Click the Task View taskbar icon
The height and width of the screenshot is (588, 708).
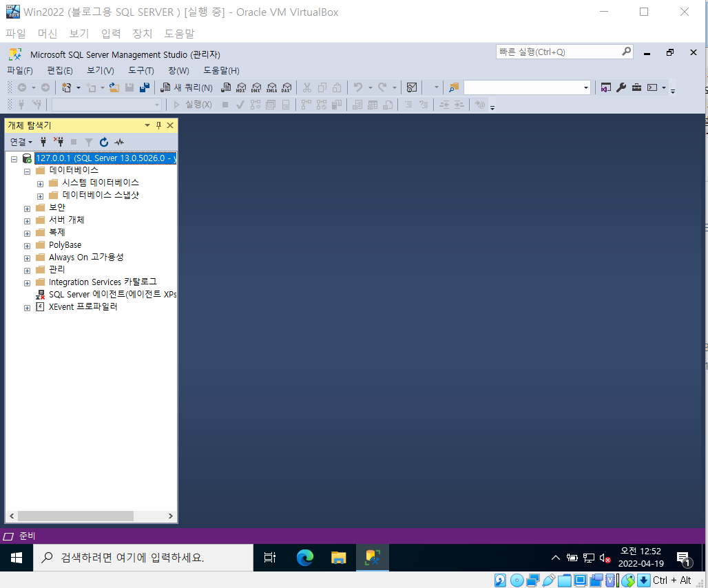tap(270, 558)
